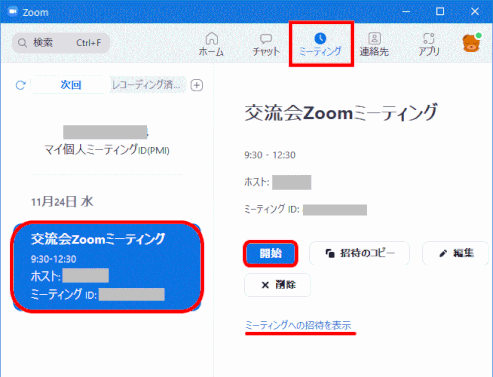Select the Upcoming (次回) tab

click(71, 85)
